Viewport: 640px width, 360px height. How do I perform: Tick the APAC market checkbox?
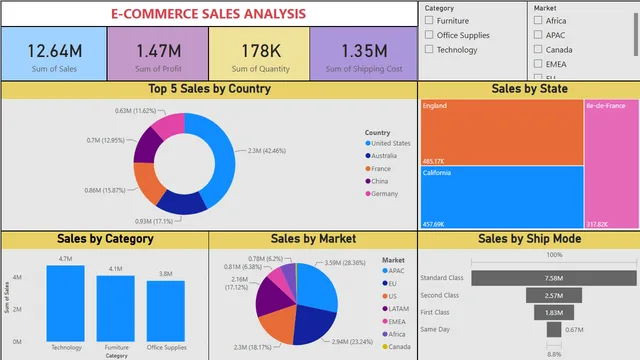click(x=538, y=35)
